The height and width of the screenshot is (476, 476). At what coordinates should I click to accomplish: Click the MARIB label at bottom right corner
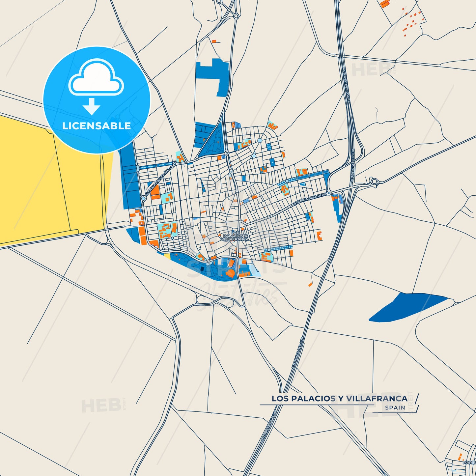coord(468,462)
